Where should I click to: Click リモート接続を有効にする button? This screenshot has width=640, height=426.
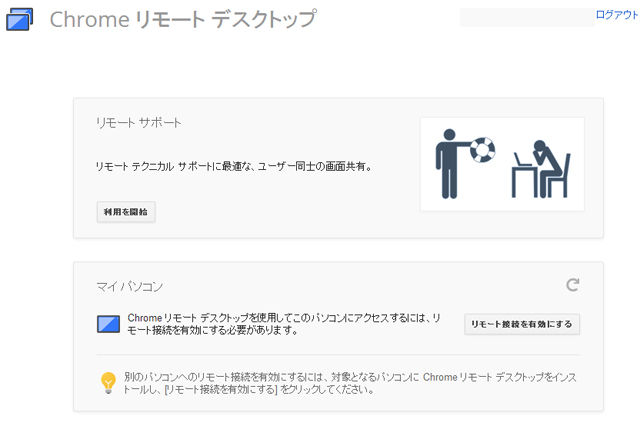522,324
